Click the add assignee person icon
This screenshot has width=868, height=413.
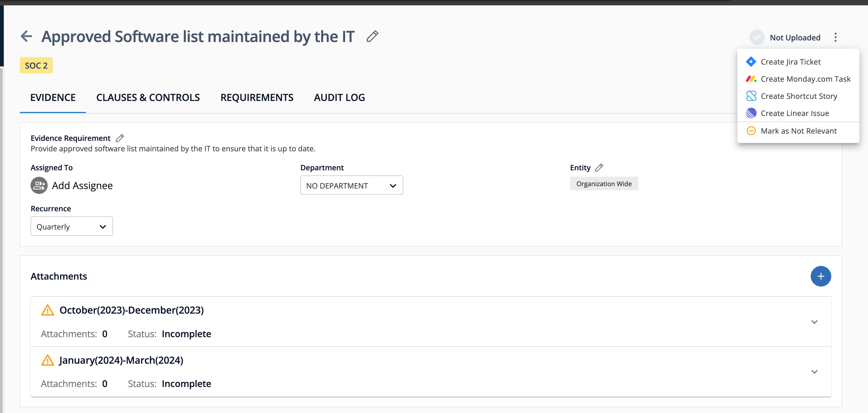tap(39, 185)
